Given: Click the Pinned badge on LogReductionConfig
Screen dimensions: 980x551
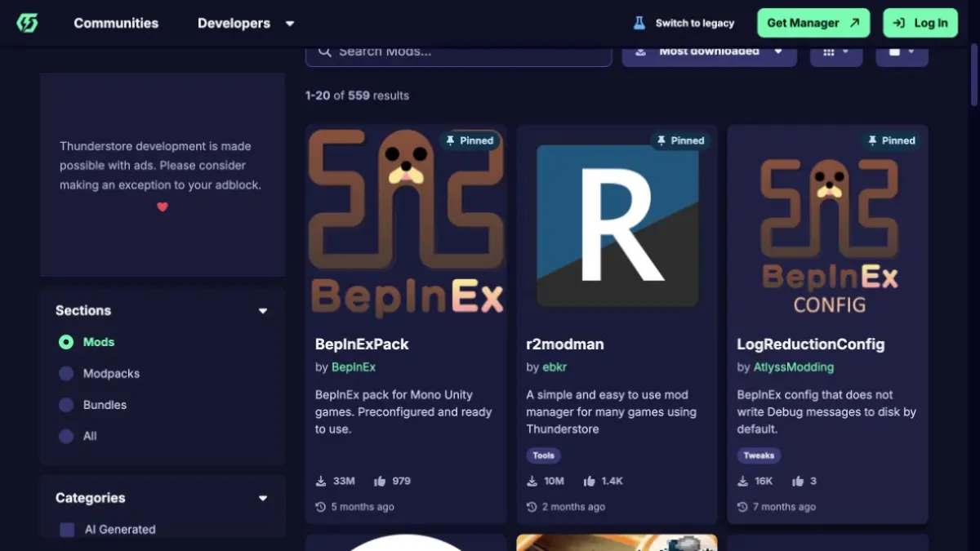Looking at the screenshot, I should tap(890, 140).
